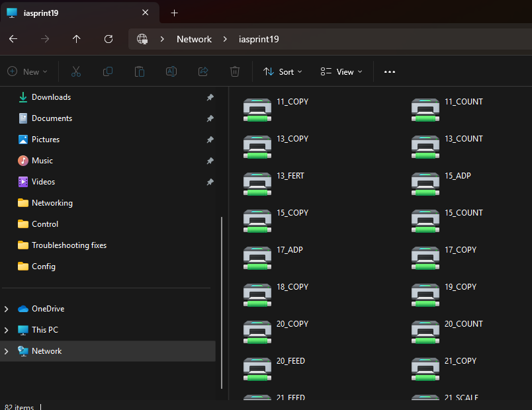Unpin Downloads using its pin icon
The height and width of the screenshot is (410, 532).
point(210,97)
